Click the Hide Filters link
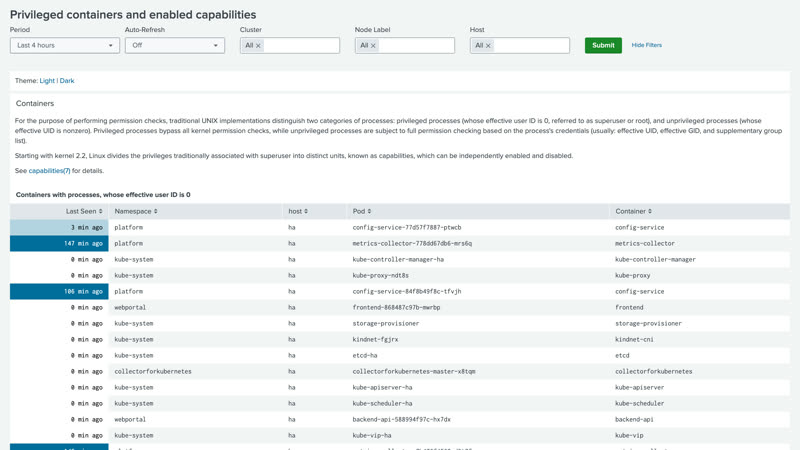800x450 pixels. tap(646, 45)
